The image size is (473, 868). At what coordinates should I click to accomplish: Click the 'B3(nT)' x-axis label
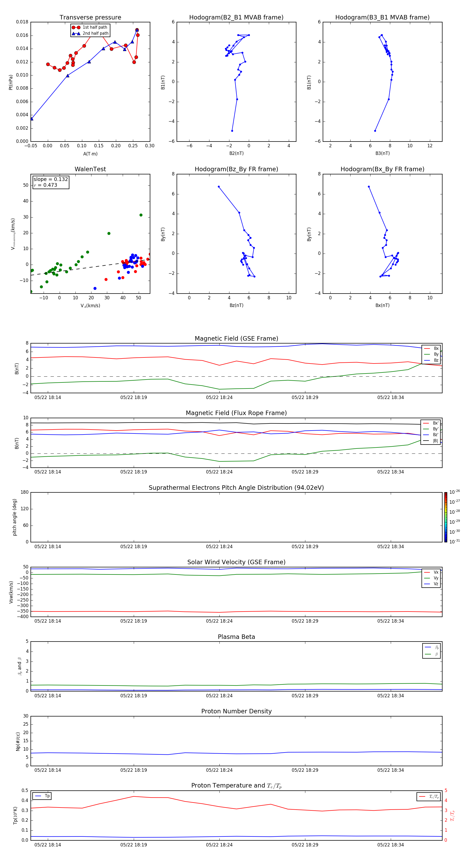tap(382, 153)
